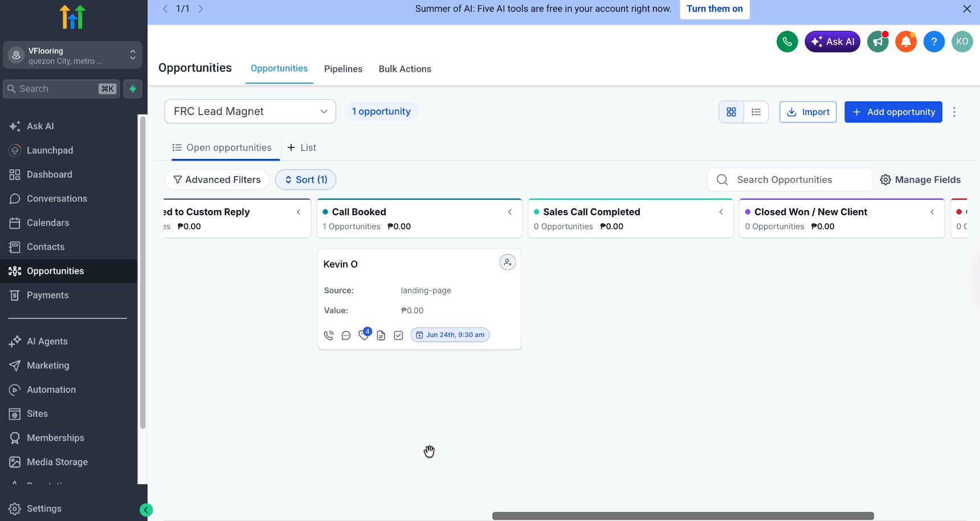This screenshot has height=521, width=980.
Task: Switch to list view
Action: click(x=756, y=112)
